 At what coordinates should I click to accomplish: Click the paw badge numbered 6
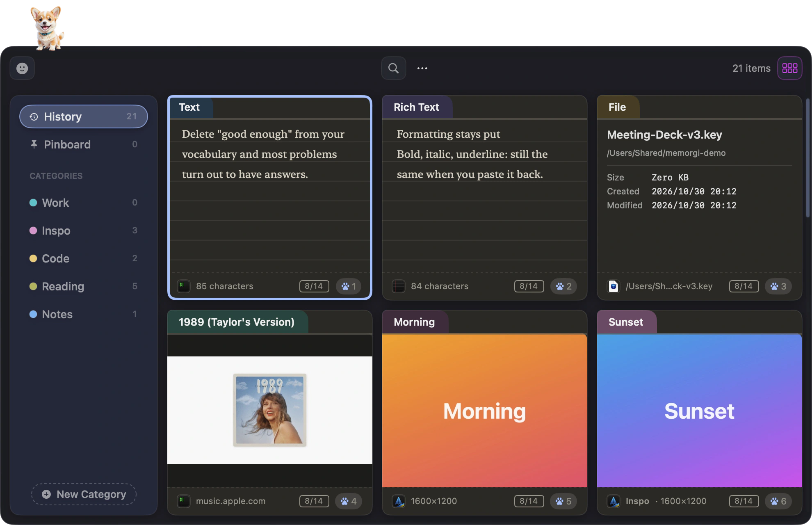click(778, 501)
